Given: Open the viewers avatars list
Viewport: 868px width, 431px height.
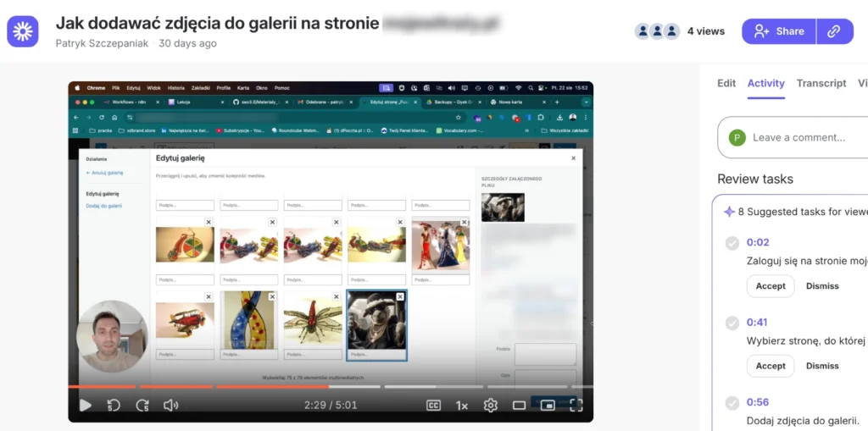Looking at the screenshot, I should point(657,31).
